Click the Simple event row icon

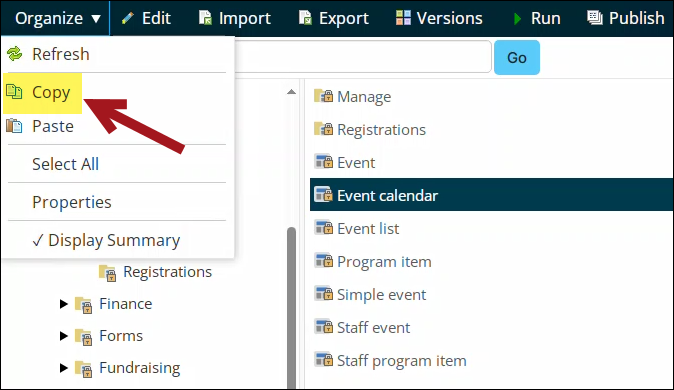[x=323, y=294]
